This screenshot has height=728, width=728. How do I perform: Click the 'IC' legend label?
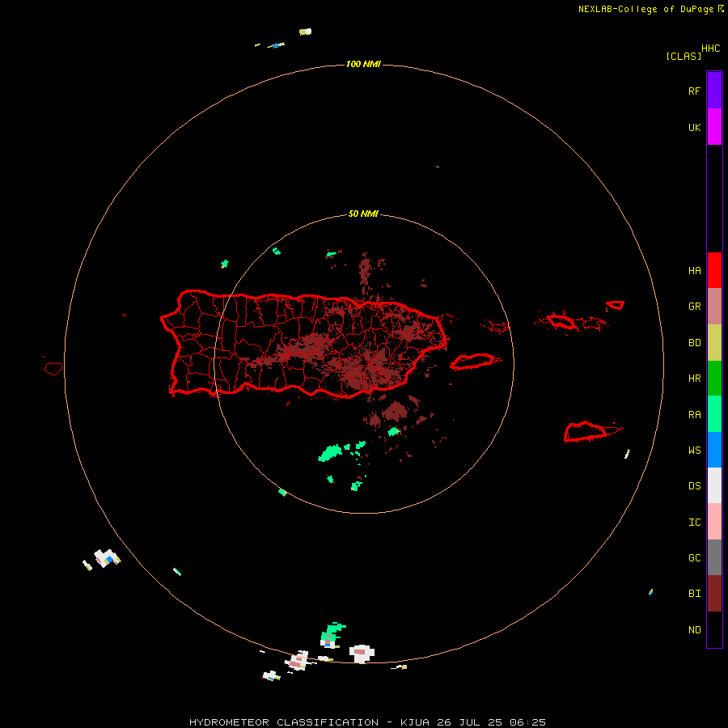pos(694,523)
